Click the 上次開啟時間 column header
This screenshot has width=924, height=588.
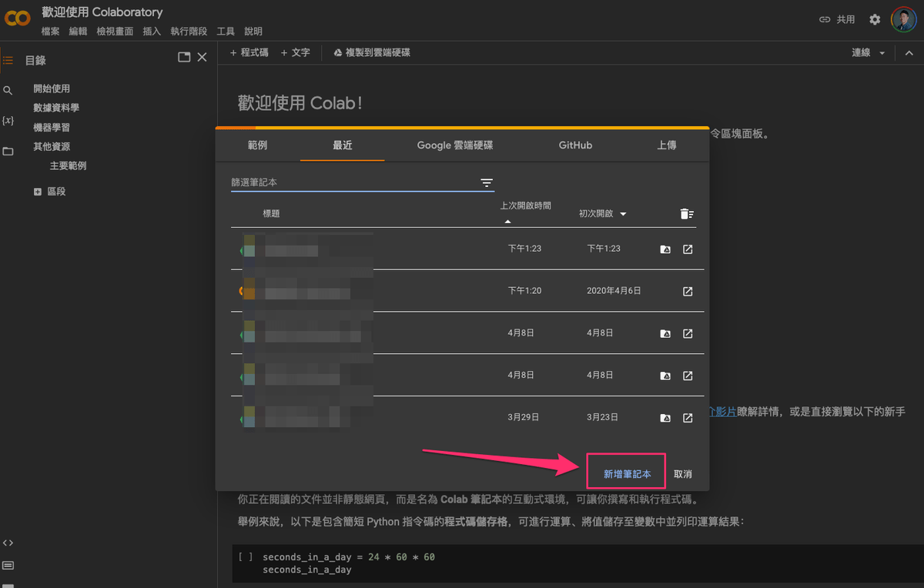(526, 206)
